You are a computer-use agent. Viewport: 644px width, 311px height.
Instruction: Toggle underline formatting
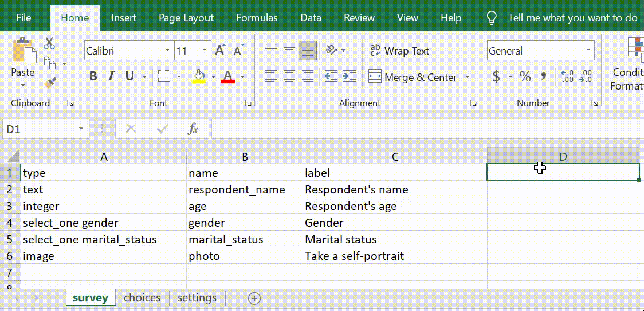tap(130, 76)
